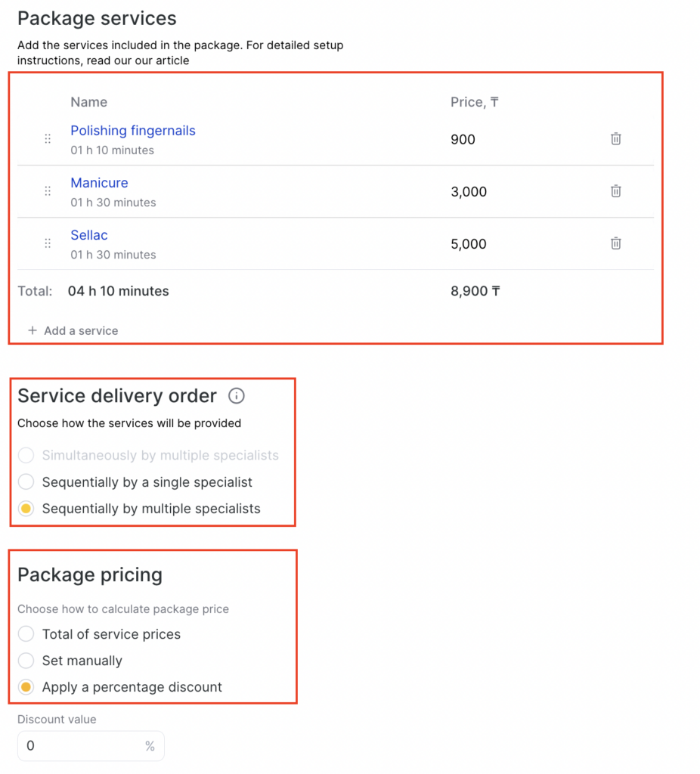The image size is (700, 774).
Task: Select the Set manually pricing option
Action: tap(26, 661)
